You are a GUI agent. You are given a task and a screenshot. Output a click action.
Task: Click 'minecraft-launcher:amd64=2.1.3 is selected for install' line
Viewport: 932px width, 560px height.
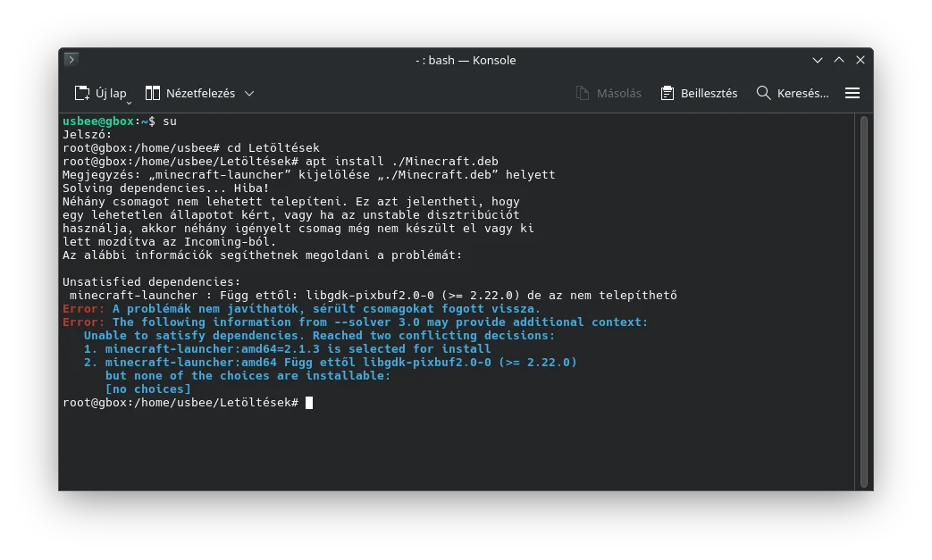pos(298,349)
